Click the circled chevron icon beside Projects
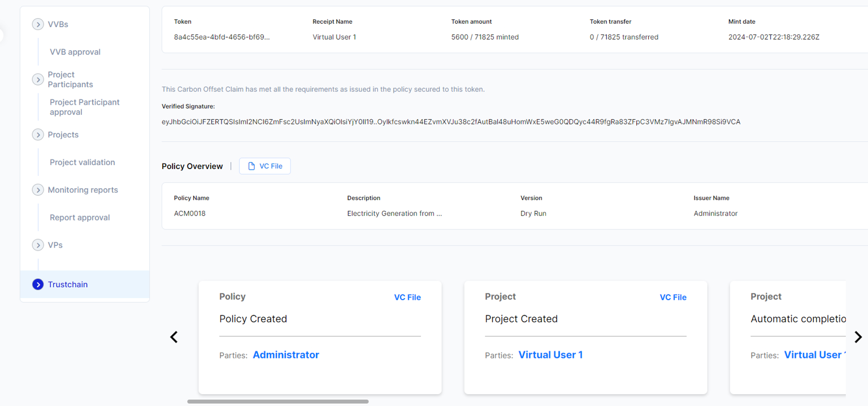Screen dimensions: 868x406 point(38,135)
